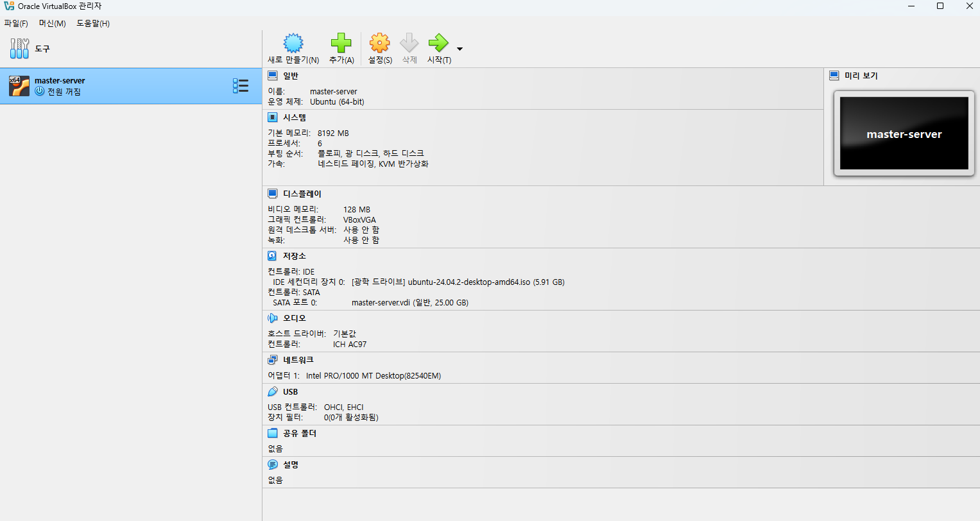Click the ubuntu-24.04.2-desktop-amd64.iso optical drive entry
The image size is (980, 521).
click(458, 282)
